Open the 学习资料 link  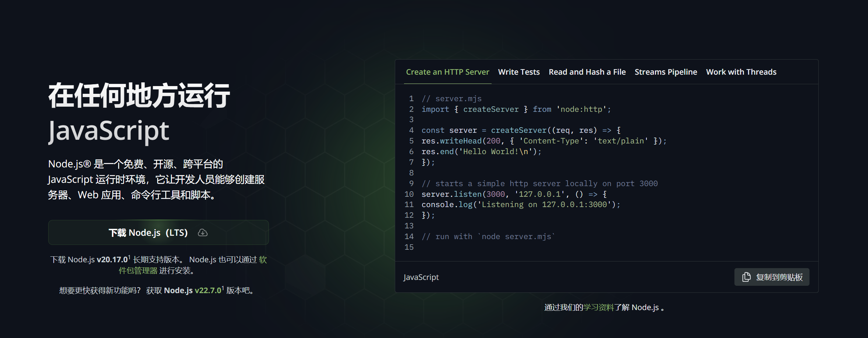coord(599,307)
